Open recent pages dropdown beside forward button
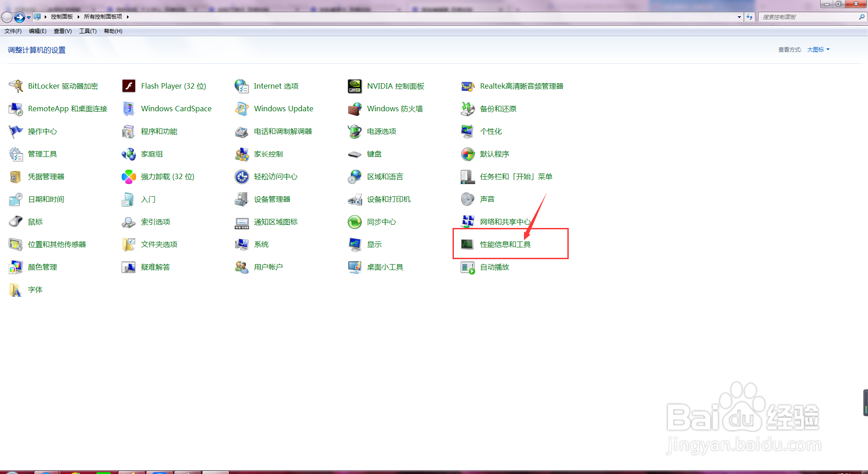Viewport: 868px width, 474px height. pyautogui.click(x=29, y=17)
